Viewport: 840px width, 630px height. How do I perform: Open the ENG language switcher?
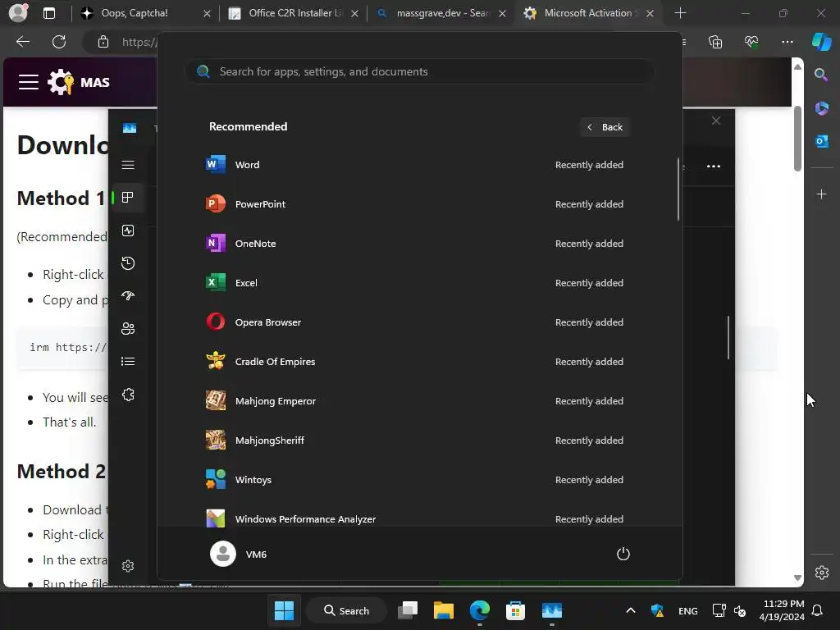[688, 610]
